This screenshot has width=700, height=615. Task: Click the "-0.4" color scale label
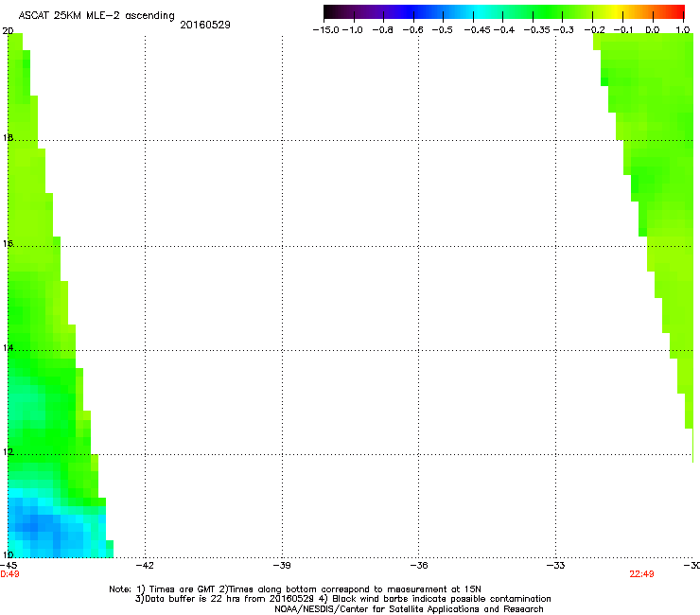coord(504,30)
